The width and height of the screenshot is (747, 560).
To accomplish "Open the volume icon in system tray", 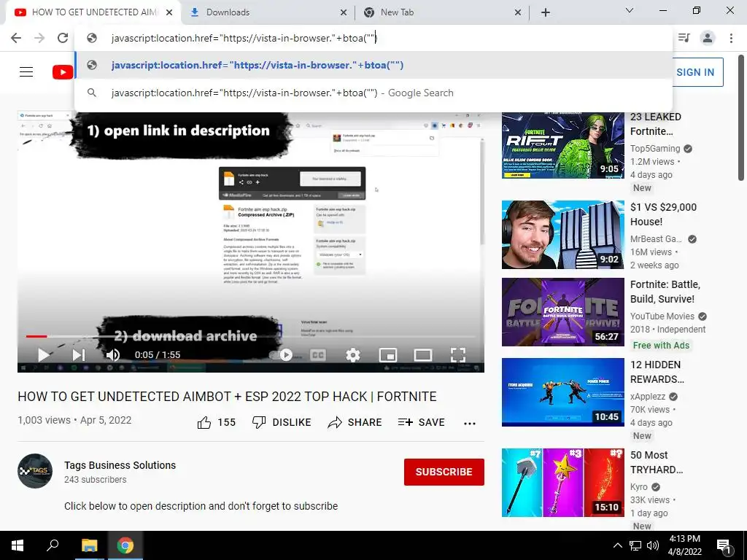I will click(653, 545).
